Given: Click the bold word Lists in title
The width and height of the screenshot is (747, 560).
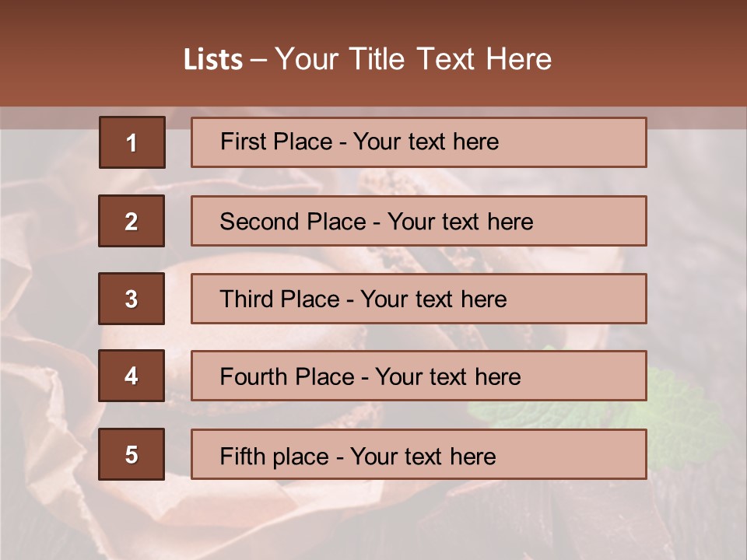Looking at the screenshot, I should [x=213, y=59].
